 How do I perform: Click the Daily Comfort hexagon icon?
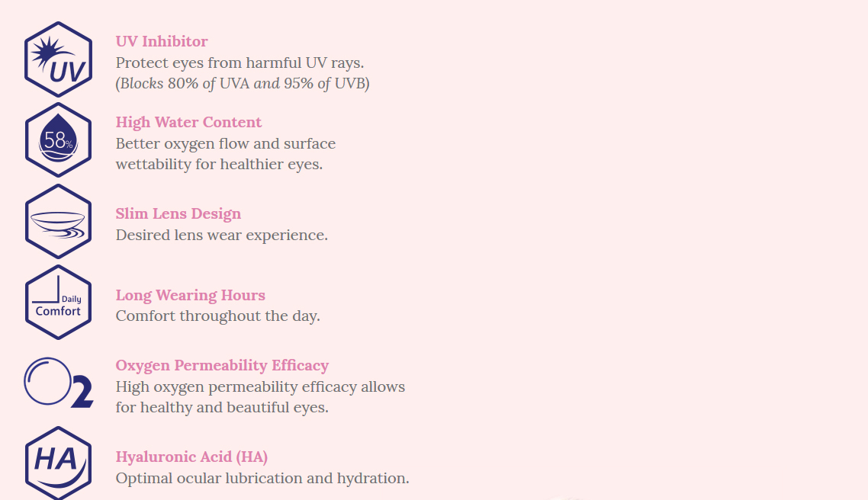(x=58, y=303)
